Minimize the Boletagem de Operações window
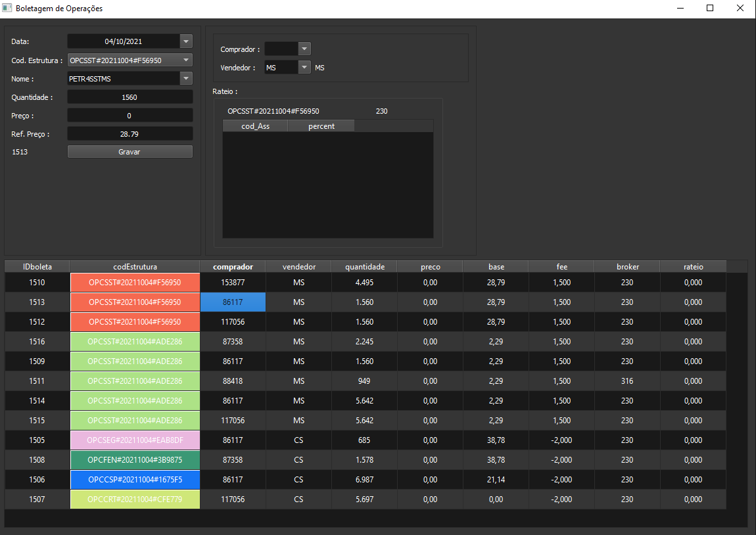Image resolution: width=756 pixels, height=535 pixels. click(680, 8)
